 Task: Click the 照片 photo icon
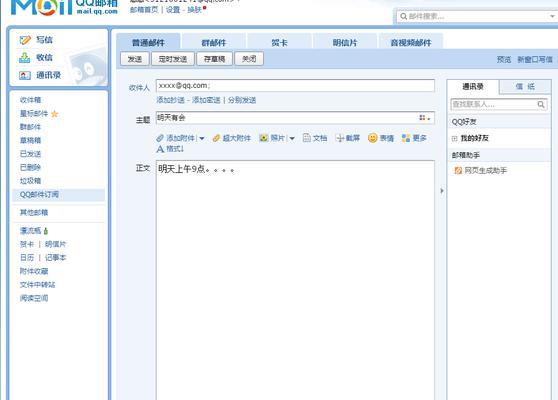point(264,138)
